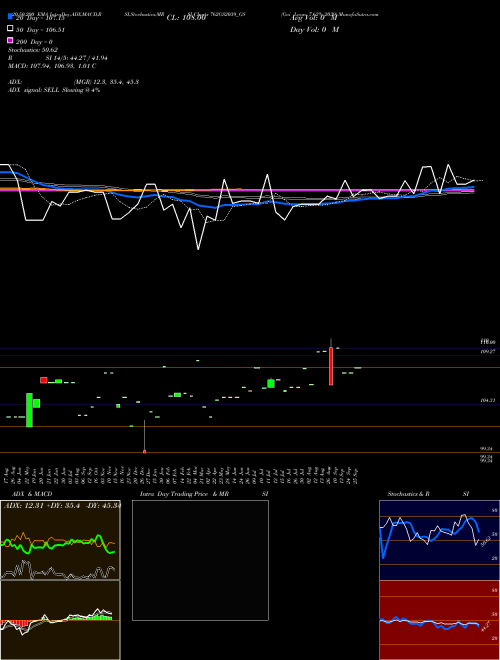Click the blue 20 Day EMA legend swatch
Screen dimensions: 500x660
click(x=10, y=17)
